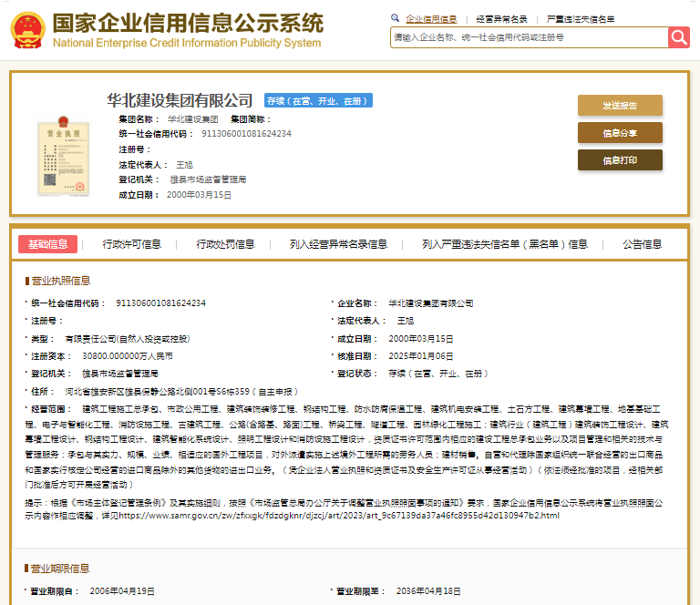The image size is (700, 605).
Task: Click the national emblem logo
Action: [x=27, y=30]
